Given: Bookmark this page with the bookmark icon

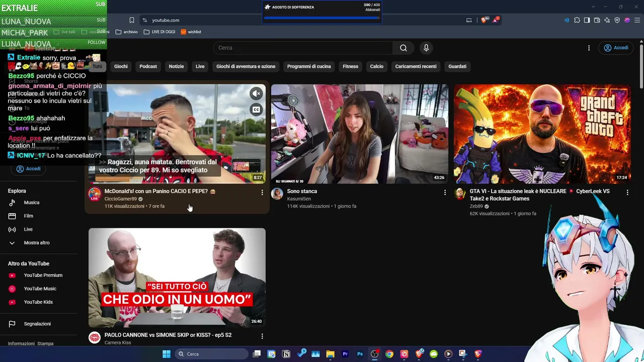Looking at the screenshot, I should (132, 20).
